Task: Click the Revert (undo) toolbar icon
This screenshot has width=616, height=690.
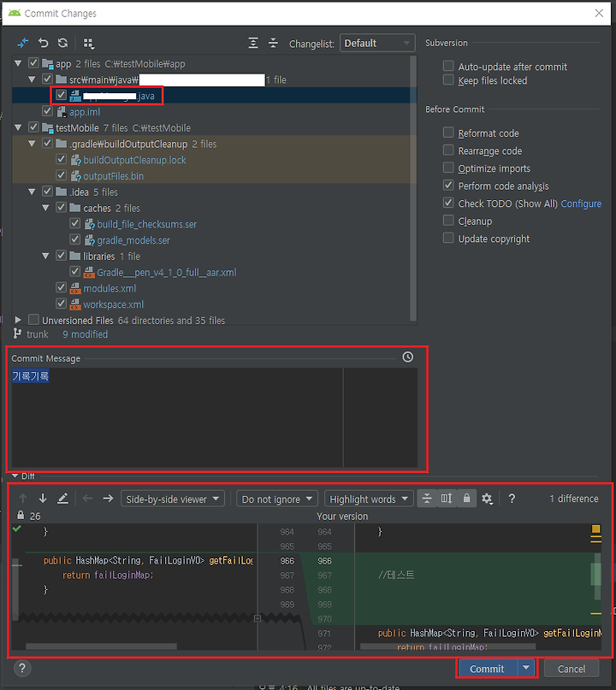Action: (43, 43)
